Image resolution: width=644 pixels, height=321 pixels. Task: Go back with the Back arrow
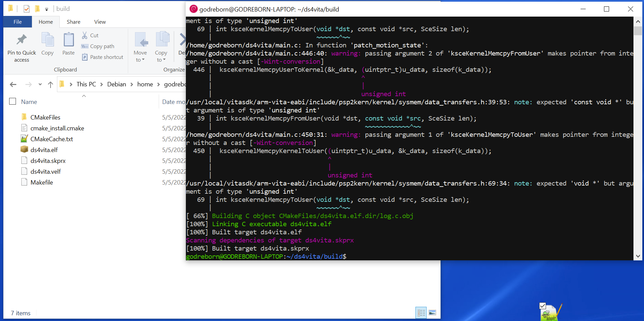(x=13, y=84)
